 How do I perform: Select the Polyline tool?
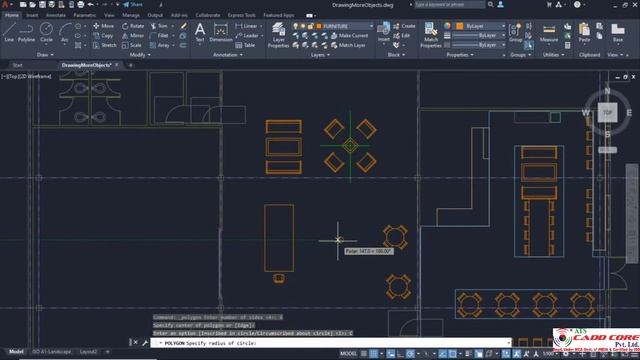tap(26, 33)
